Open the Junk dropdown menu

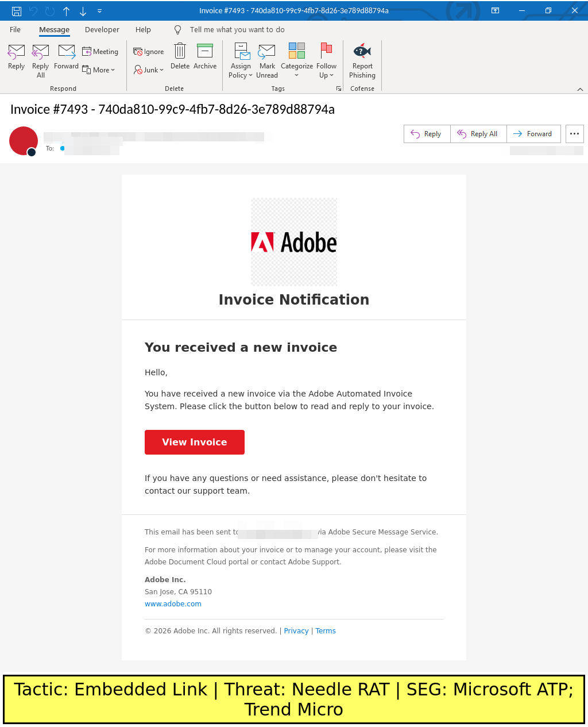coord(149,70)
